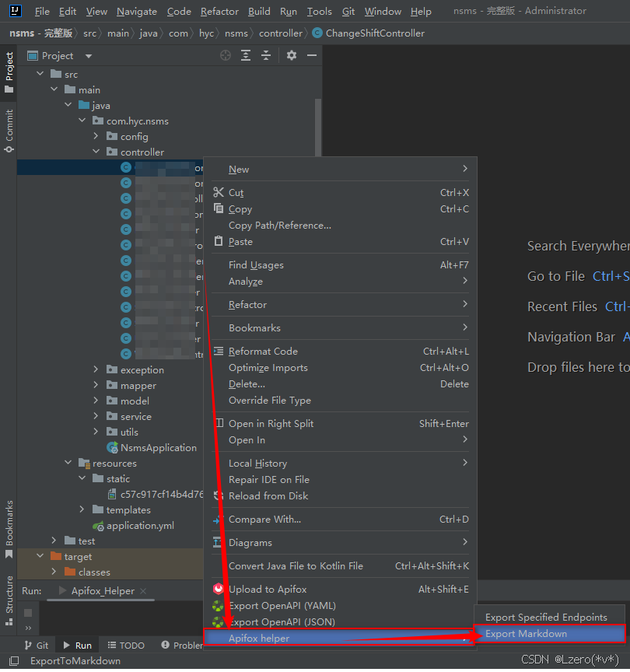Open the Project panel settings gear icon
This screenshot has width=630, height=672.
pos(292,55)
